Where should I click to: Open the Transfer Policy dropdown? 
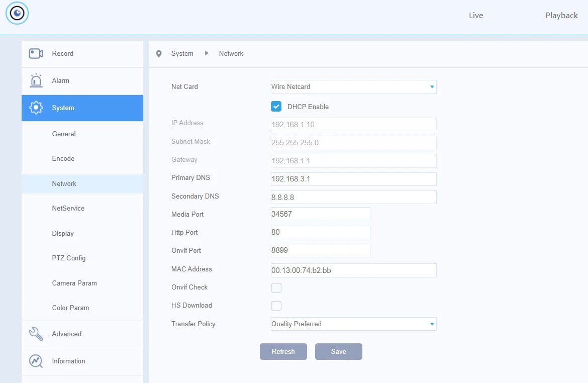click(x=354, y=324)
